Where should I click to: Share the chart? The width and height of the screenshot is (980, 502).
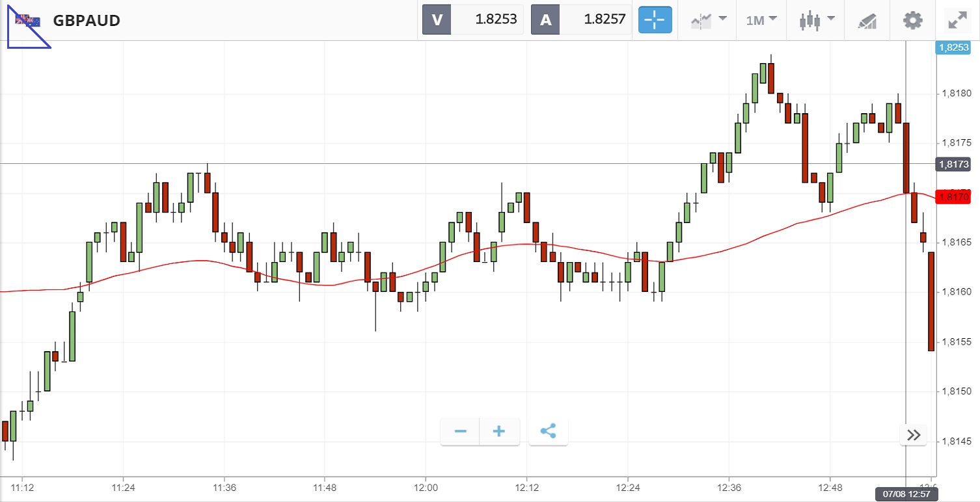[x=549, y=431]
